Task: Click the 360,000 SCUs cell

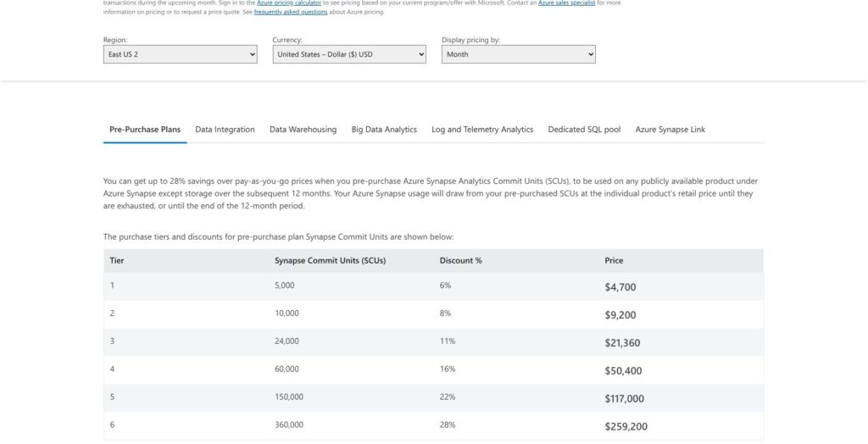Action: coord(289,425)
